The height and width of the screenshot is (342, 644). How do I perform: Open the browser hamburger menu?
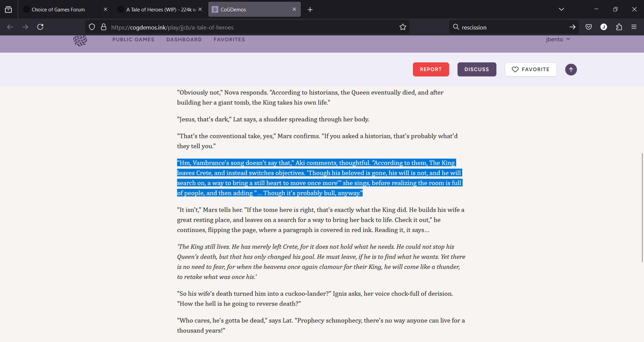[634, 27]
